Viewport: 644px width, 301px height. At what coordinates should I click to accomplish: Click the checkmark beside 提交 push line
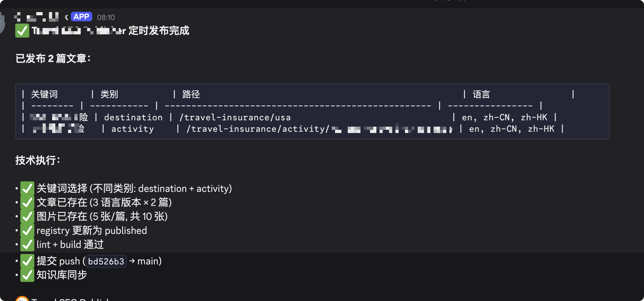point(27,261)
